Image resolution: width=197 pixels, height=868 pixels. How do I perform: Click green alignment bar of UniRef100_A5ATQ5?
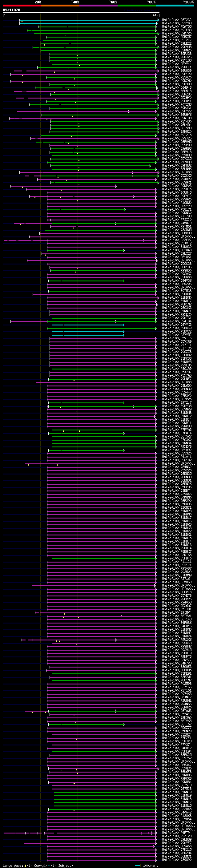coord(98,27)
